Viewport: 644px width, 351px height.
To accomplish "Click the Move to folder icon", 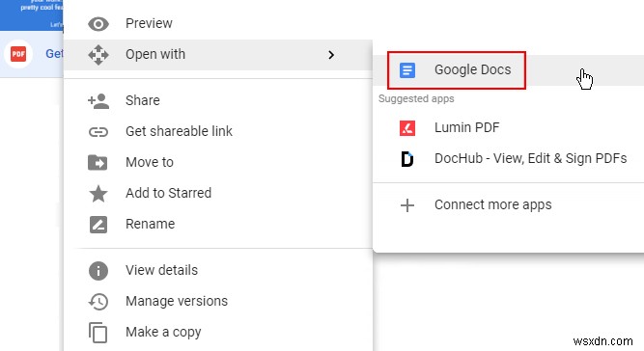I will click(x=98, y=163).
